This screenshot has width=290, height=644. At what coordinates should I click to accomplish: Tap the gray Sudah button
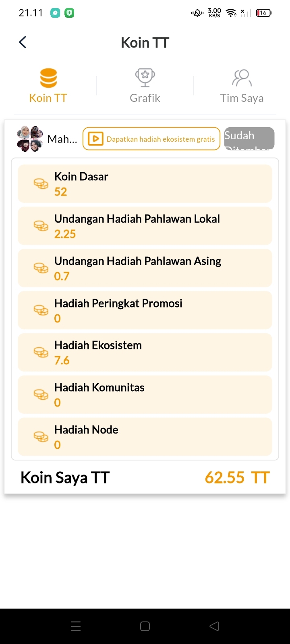pyautogui.click(x=249, y=138)
